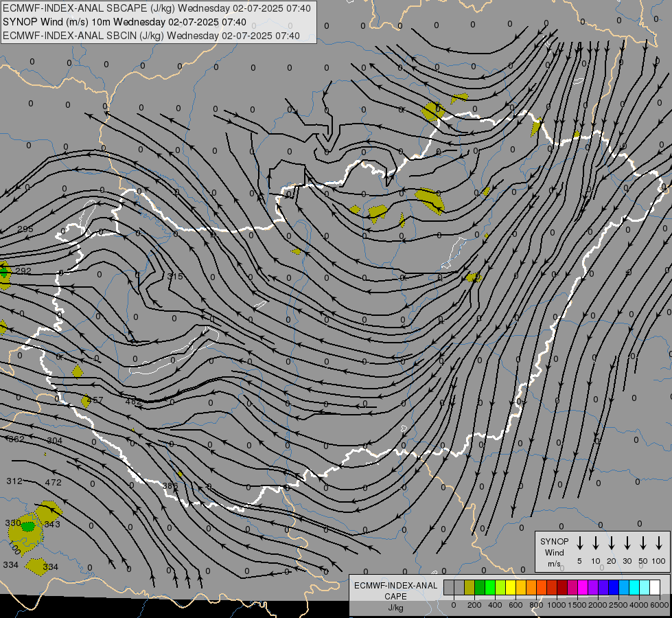Select the dark red CAPE legend swatch

562,588
